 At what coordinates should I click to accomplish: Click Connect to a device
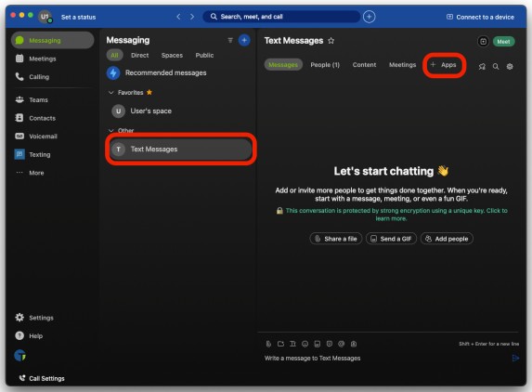coord(480,17)
